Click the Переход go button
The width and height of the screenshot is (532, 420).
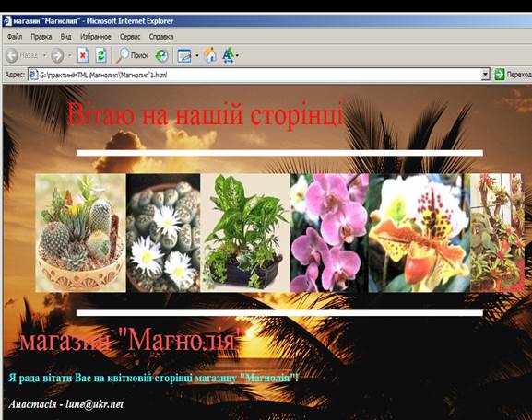pos(513,75)
